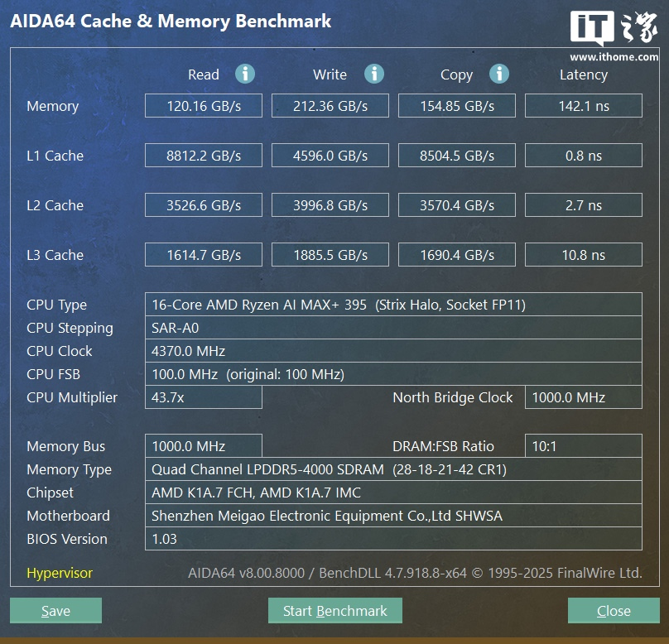Select Memory Latency value 142.1 ns
The width and height of the screenshot is (669, 644).
tap(584, 106)
